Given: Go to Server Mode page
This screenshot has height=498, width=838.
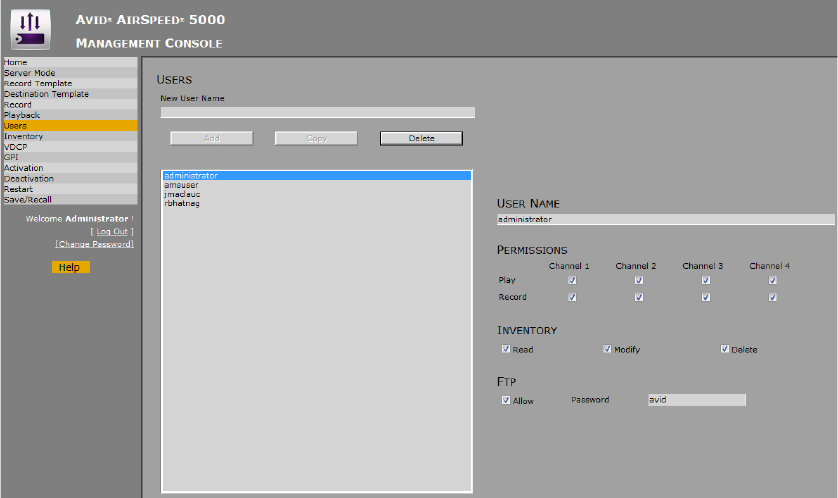Looking at the screenshot, I should click(x=70, y=73).
